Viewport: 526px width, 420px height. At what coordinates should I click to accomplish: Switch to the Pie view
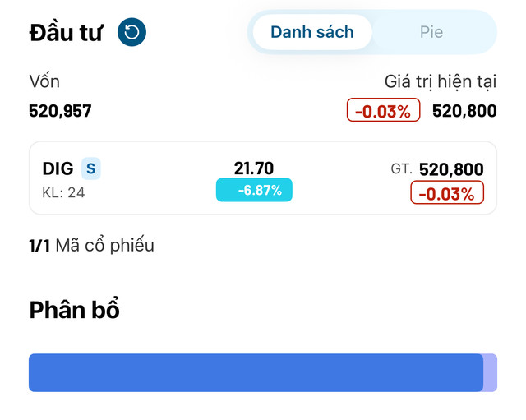click(x=431, y=32)
